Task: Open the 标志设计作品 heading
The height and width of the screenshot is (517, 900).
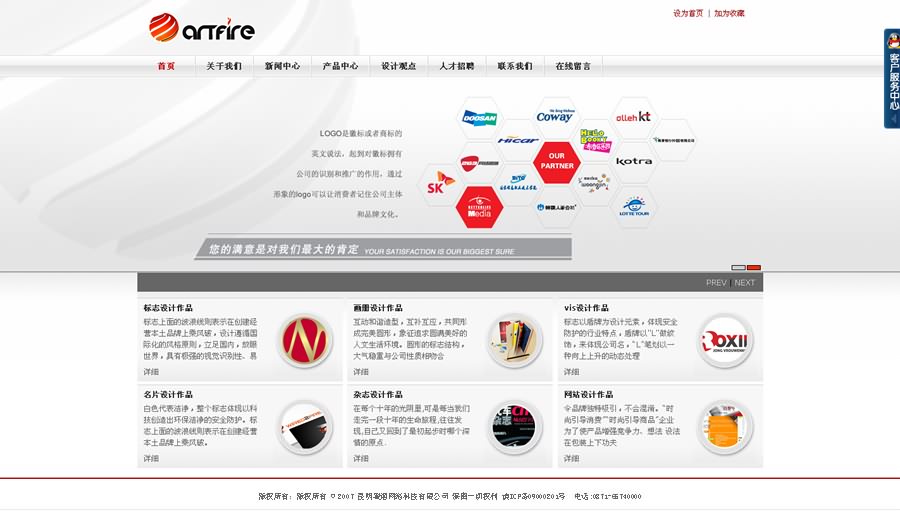Action: pyautogui.click(x=168, y=308)
